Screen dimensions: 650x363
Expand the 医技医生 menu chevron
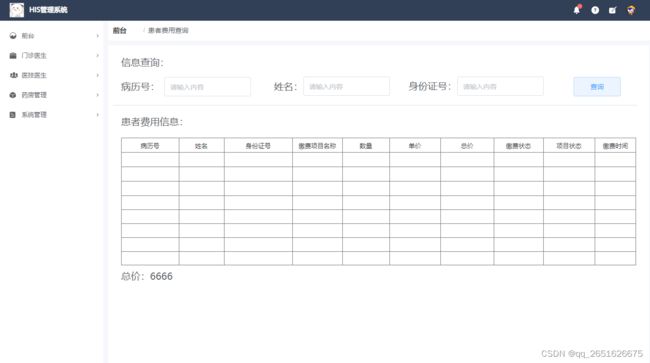click(x=98, y=75)
